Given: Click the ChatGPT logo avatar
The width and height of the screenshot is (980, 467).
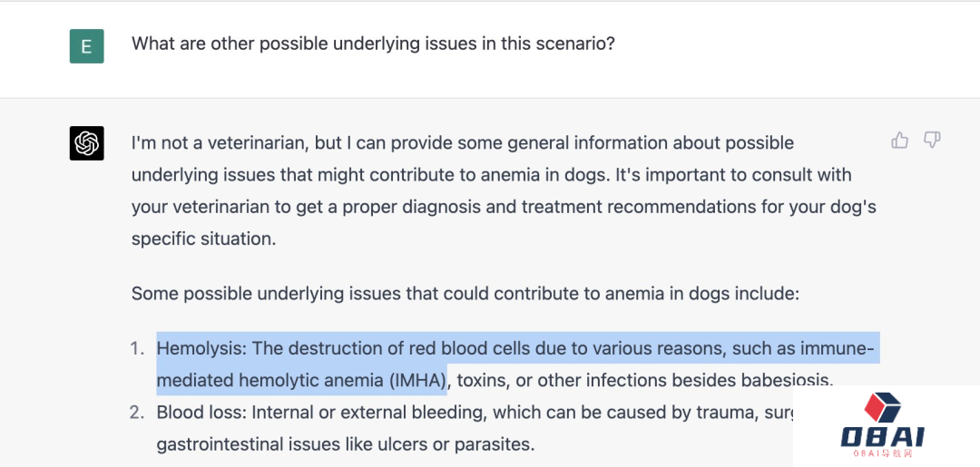Looking at the screenshot, I should 86,143.
